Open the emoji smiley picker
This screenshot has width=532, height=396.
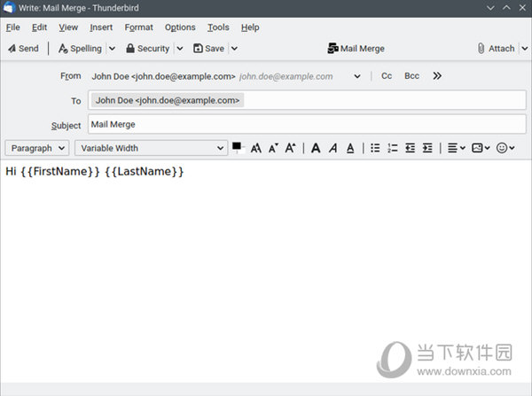tap(505, 148)
